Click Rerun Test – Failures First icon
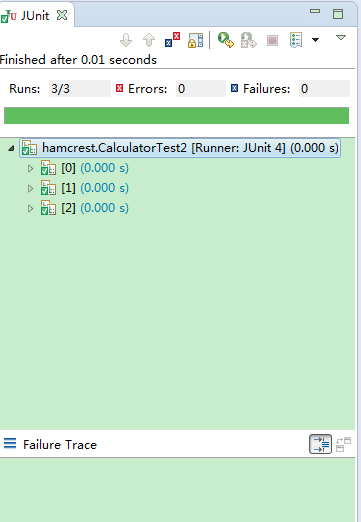 [x=249, y=40]
